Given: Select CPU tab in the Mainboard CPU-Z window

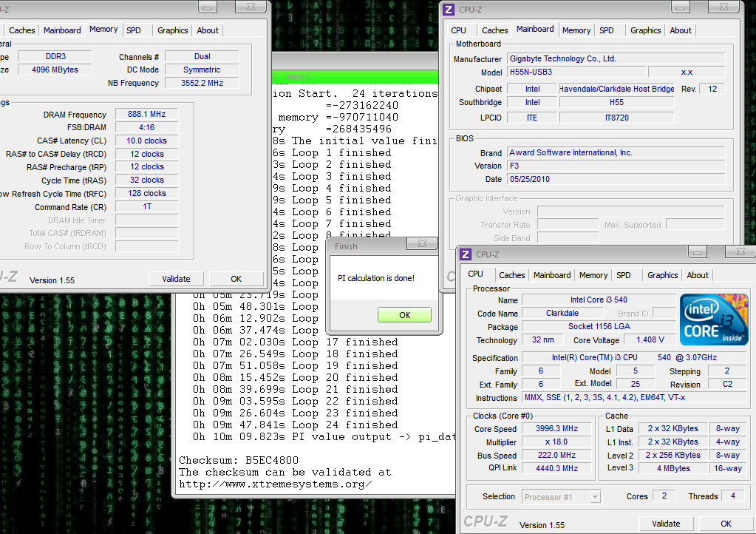Looking at the screenshot, I should point(458,30).
